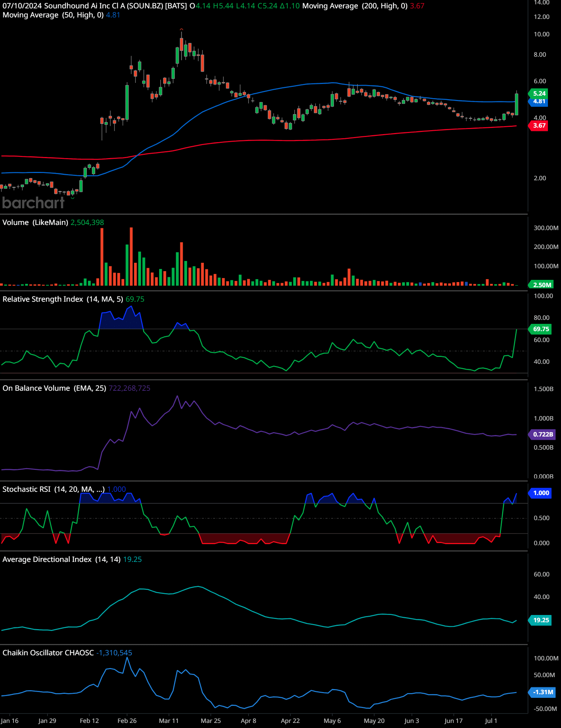Screen dimensions: 561x728
Task: Click the 80.00 RSI axis label
Action: pyautogui.click(x=541, y=318)
